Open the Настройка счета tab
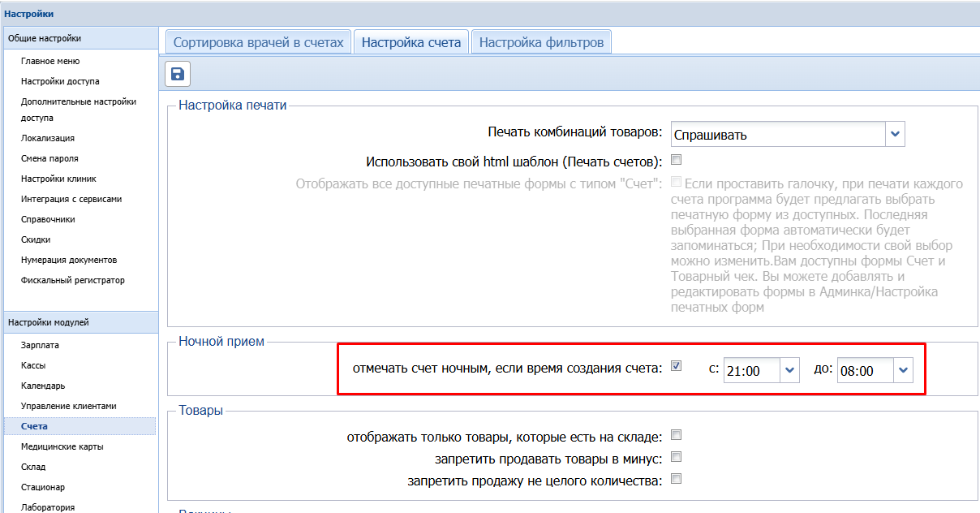Screen dimensions: 980x513 tap(411, 42)
